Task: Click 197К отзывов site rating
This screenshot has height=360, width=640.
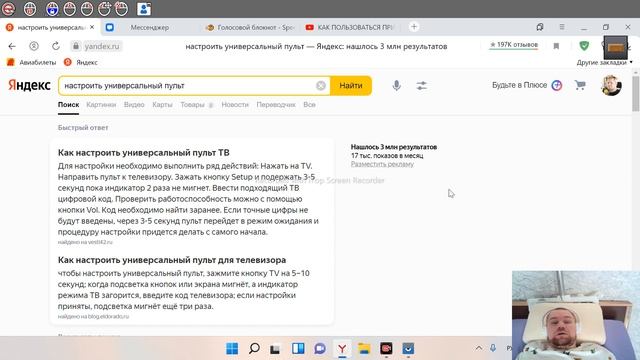Action: click(514, 44)
